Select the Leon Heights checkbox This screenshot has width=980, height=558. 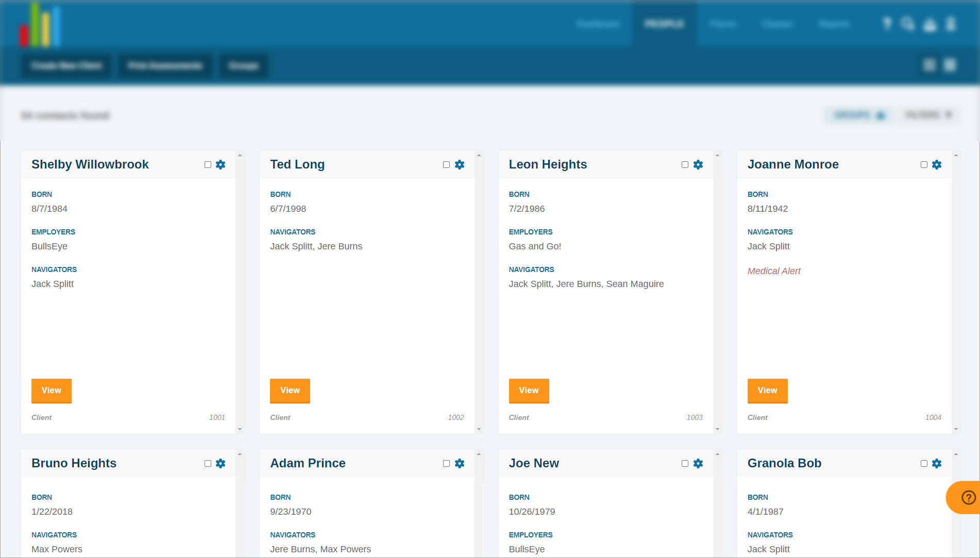click(685, 165)
